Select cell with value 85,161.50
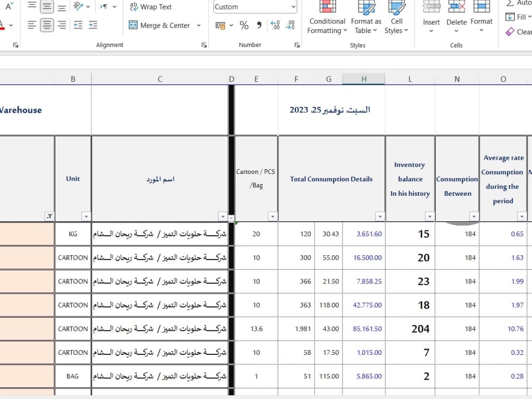 [x=364, y=329]
